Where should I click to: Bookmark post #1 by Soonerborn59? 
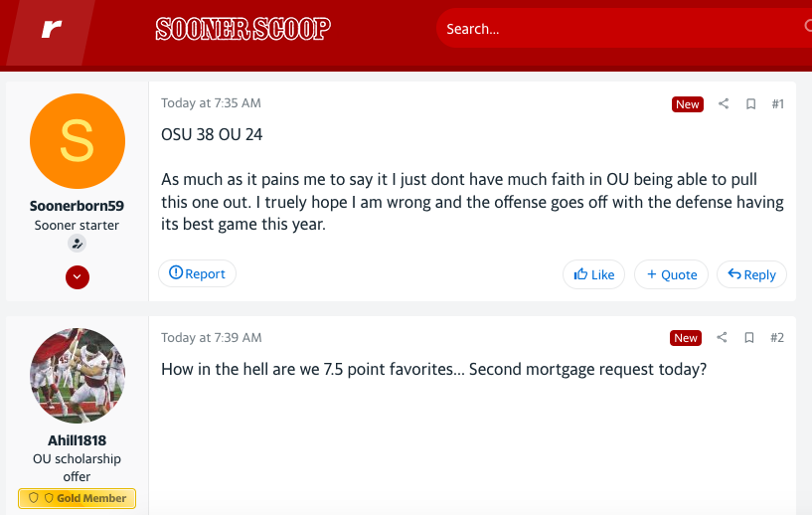(x=750, y=103)
